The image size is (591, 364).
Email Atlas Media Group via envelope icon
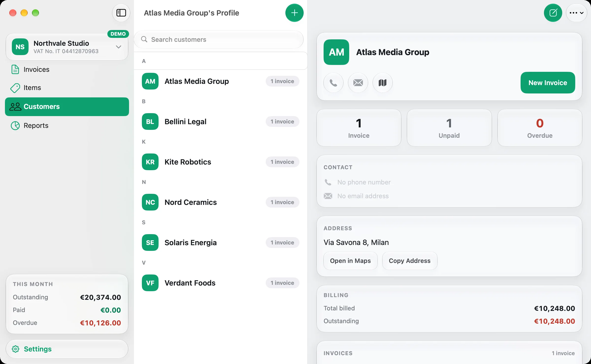click(358, 83)
